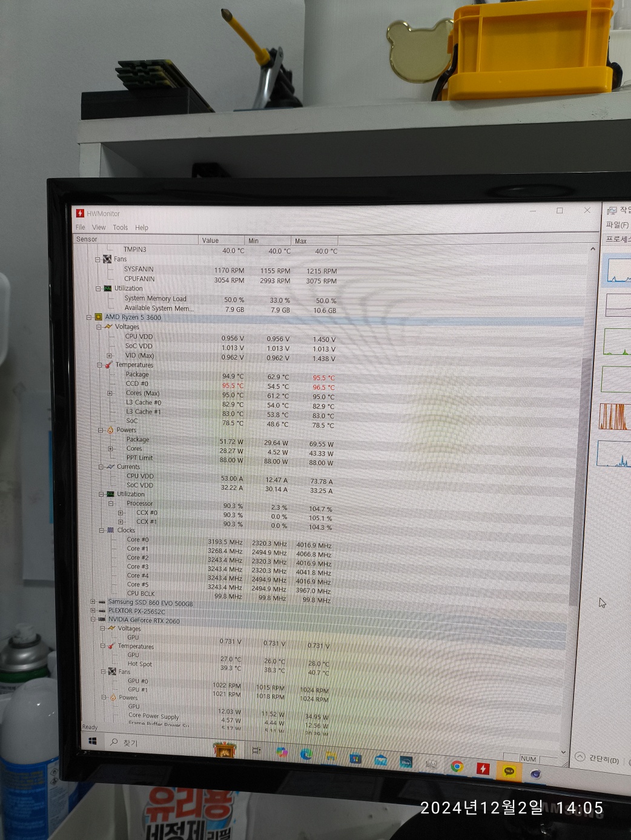The image size is (631, 840).
Task: Open the Tools menu
Action: pyautogui.click(x=121, y=228)
